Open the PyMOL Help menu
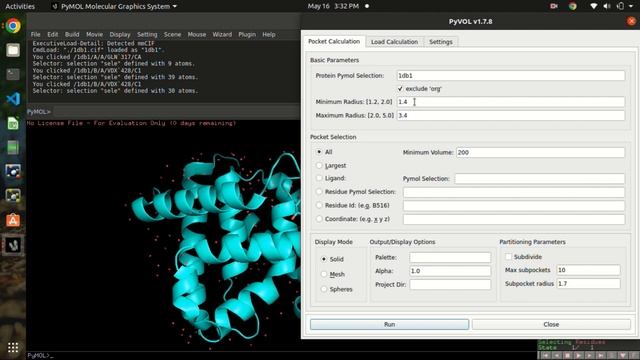Image resolution: width=640 pixels, height=360 pixels. (x=269, y=35)
